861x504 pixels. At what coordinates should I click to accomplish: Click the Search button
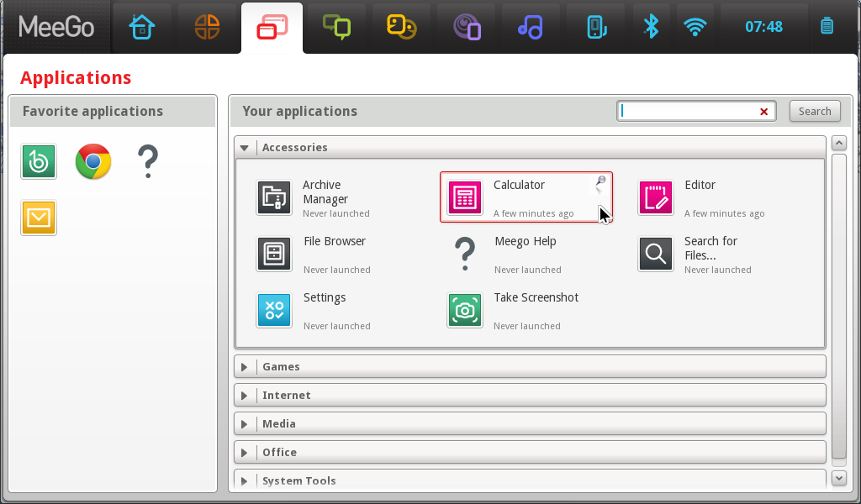pyautogui.click(x=815, y=112)
